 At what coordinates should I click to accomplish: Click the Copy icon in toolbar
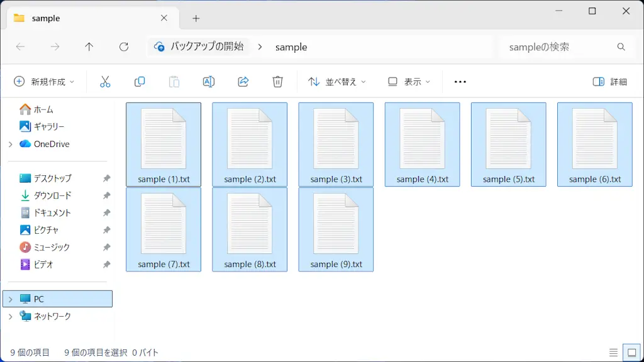click(x=140, y=82)
